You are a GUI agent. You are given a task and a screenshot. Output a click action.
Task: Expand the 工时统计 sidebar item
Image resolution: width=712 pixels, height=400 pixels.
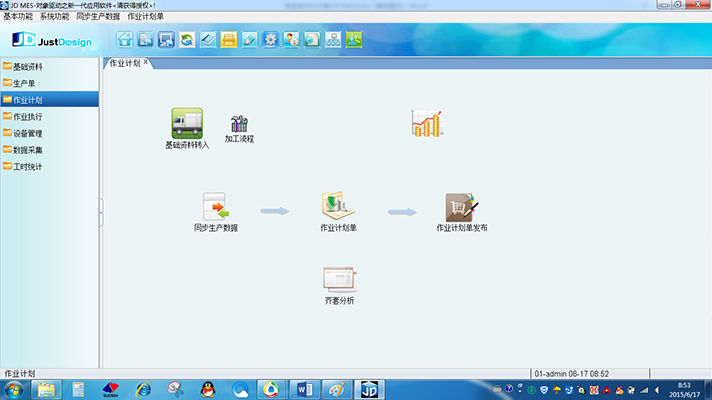click(x=28, y=166)
